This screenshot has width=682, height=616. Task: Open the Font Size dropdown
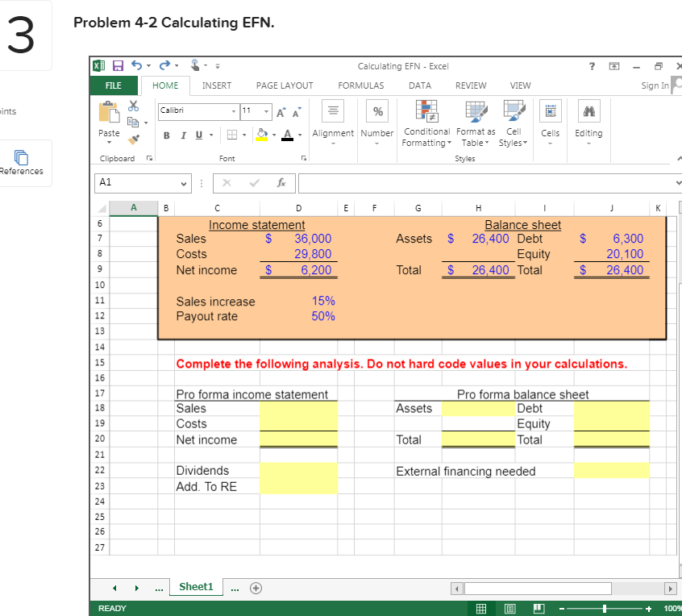268,110
